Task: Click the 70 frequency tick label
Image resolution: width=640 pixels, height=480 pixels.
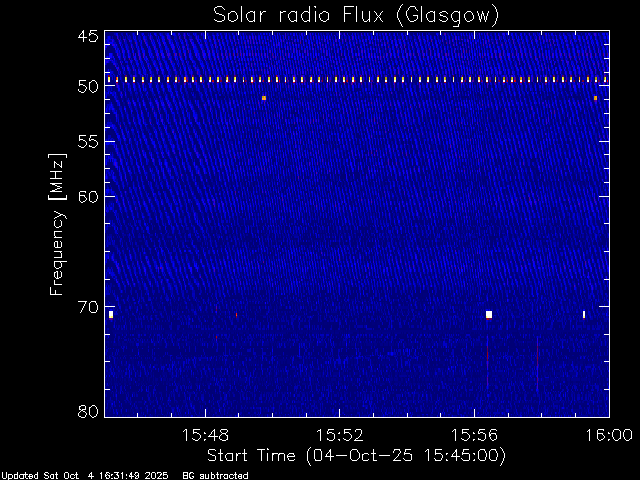Action: tap(88, 307)
